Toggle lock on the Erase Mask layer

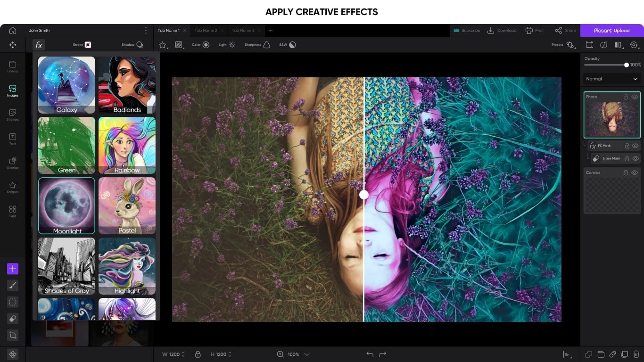click(627, 158)
